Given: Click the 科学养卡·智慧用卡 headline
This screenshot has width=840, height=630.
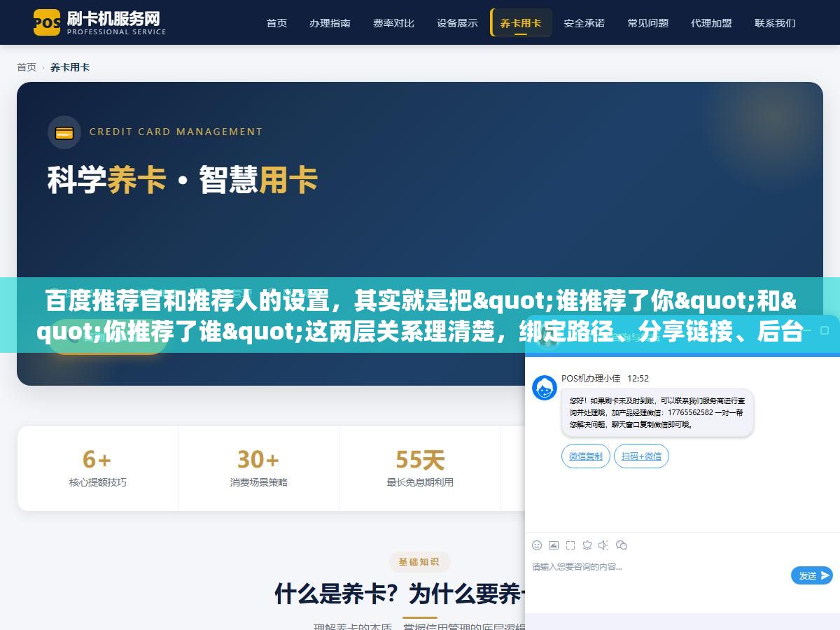Looking at the screenshot, I should (x=183, y=179).
